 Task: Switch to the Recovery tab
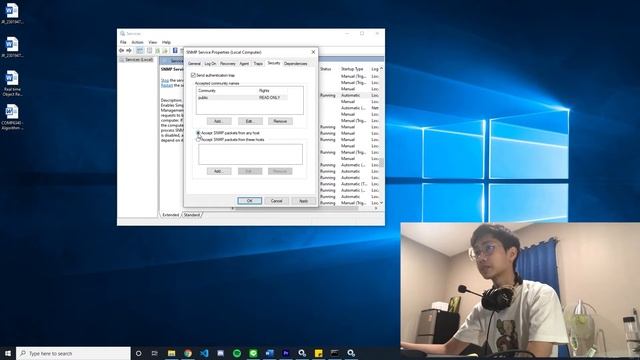(227, 64)
